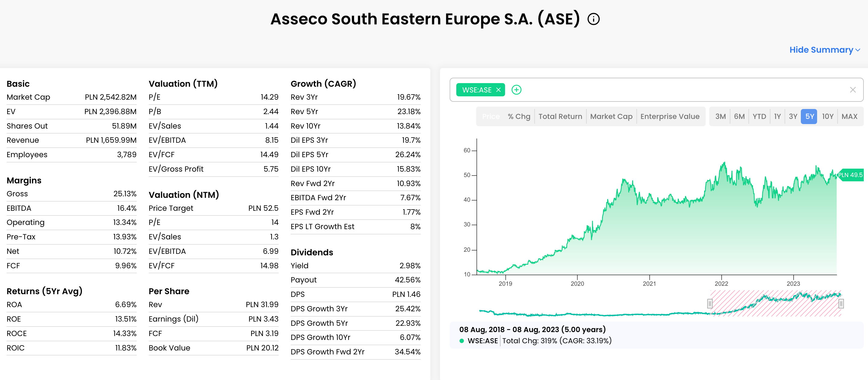This screenshot has height=380, width=868.
Task: Show MAX time range
Action: pos(849,117)
